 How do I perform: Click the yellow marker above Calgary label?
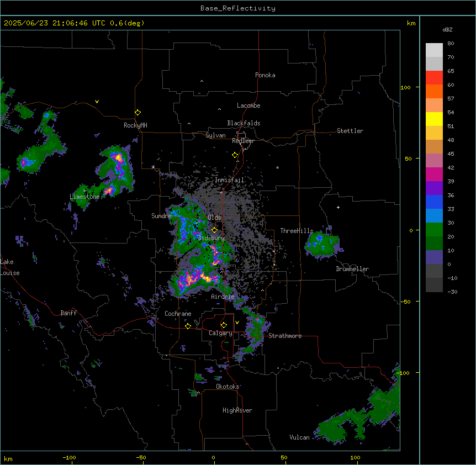pos(224,325)
